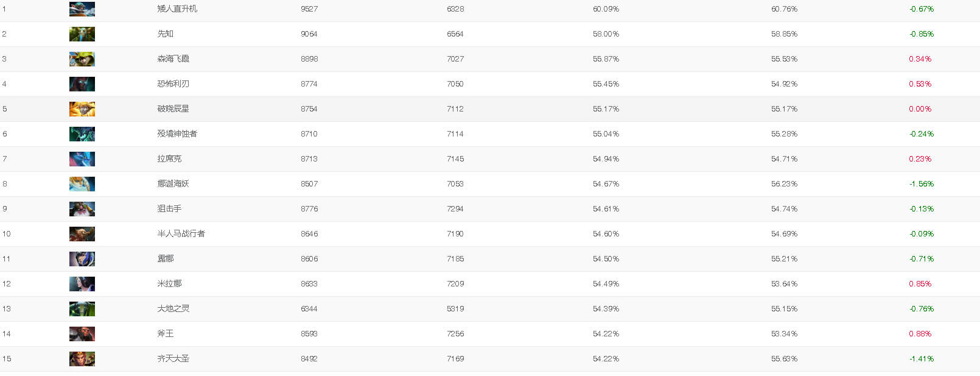980x376 pixels.
Task: Click the -1.56% change value for 娜迦海妖
Action: (922, 184)
